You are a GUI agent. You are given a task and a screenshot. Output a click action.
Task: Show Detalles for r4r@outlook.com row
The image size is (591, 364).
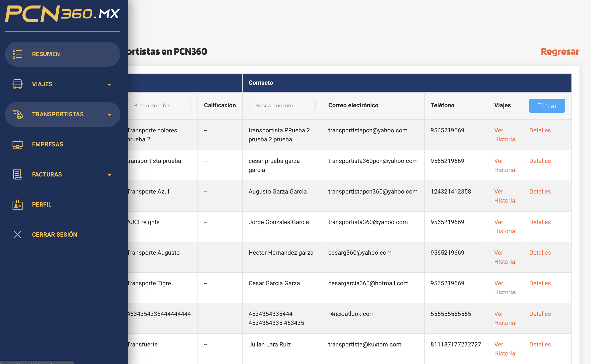540,314
